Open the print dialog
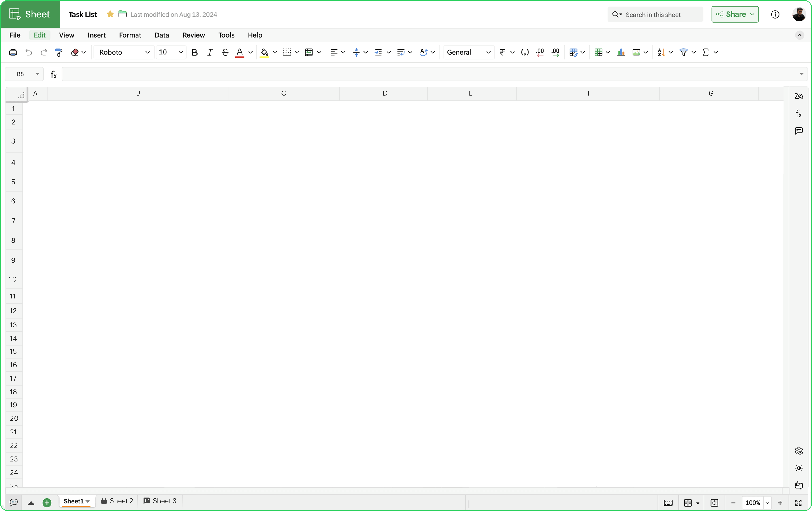Viewport: 812px width, 511px height. click(x=13, y=52)
